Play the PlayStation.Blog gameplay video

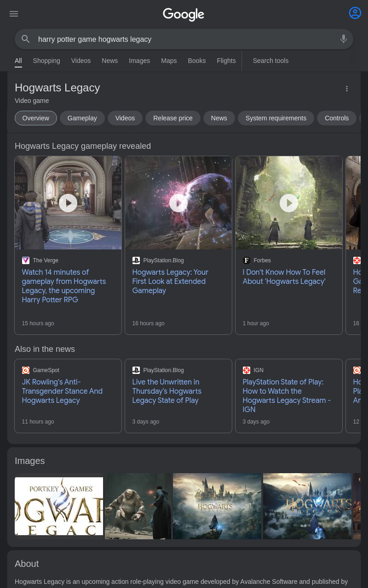(x=178, y=203)
